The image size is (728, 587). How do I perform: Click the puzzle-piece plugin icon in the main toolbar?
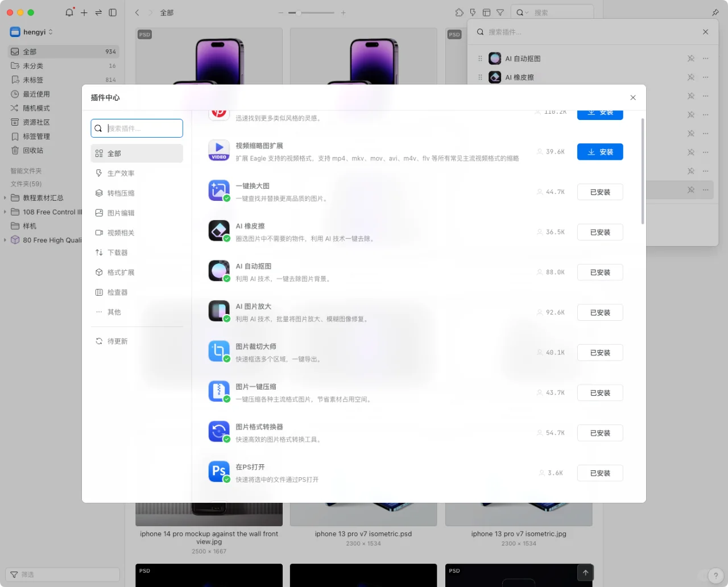[460, 13]
